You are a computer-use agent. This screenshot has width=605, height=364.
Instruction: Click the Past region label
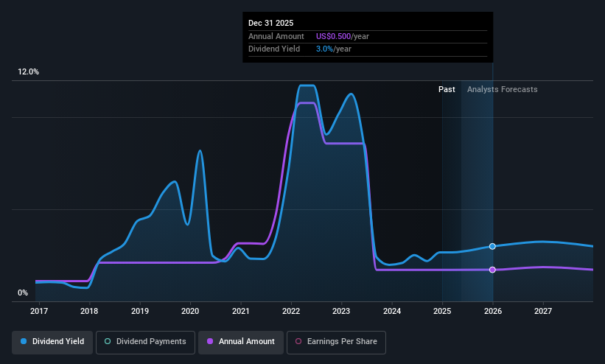coord(447,90)
